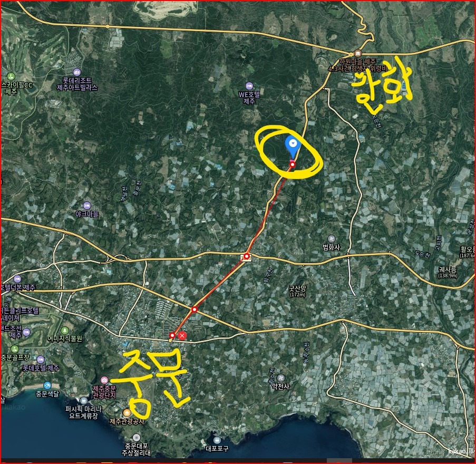Click the 약천사 label text
This screenshot has height=464, width=476.
point(281,386)
